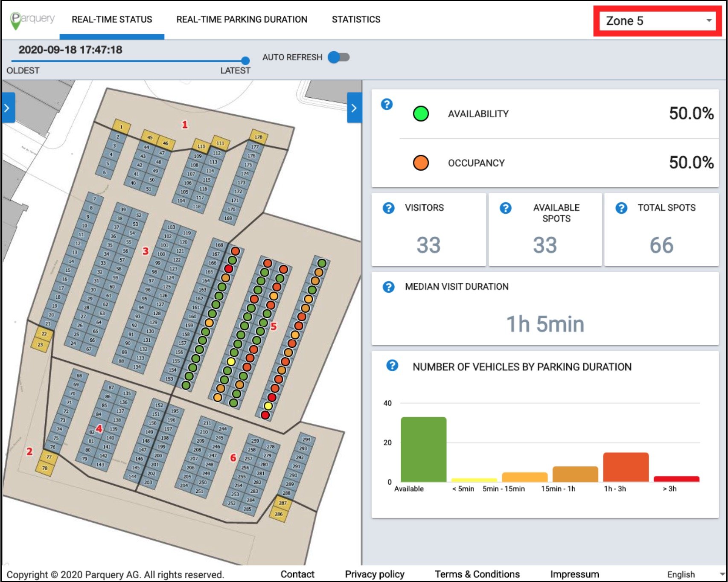
Task: Open the STATISTICS tab
Action: (356, 19)
